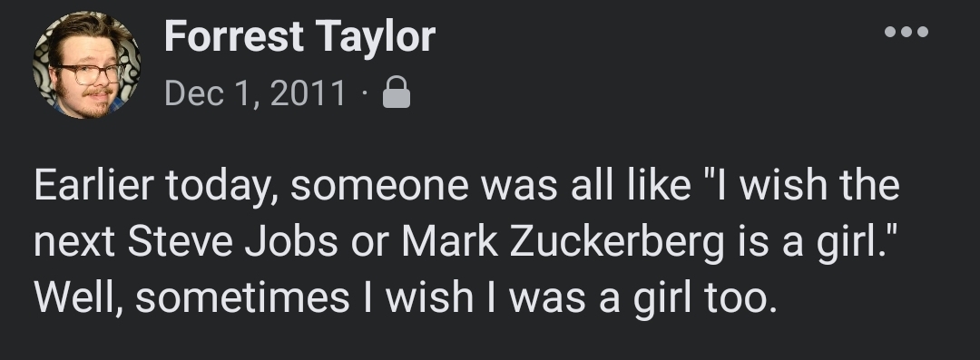Open the three-dot post options menu

906,31
